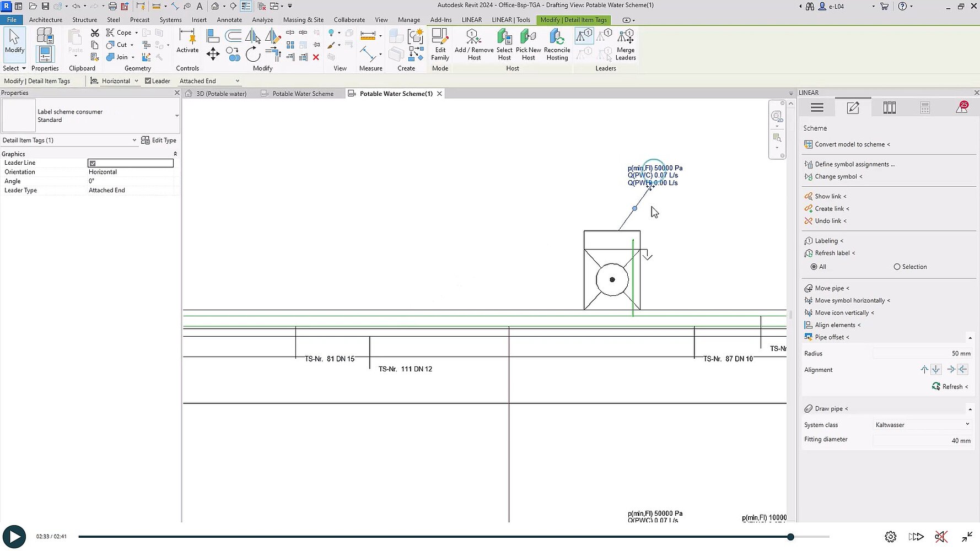Select the Pick New Host tool
The image size is (980, 551).
tap(528, 44)
